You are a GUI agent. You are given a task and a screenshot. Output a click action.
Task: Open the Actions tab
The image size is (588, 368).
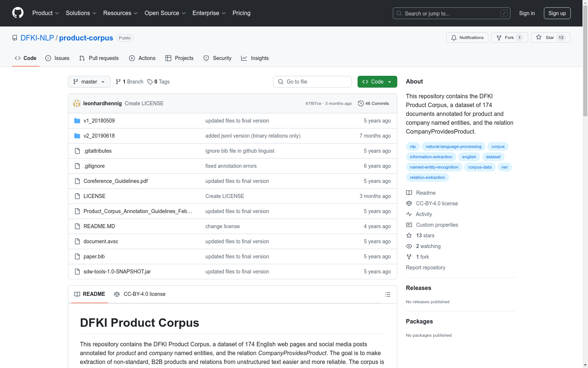(x=142, y=58)
